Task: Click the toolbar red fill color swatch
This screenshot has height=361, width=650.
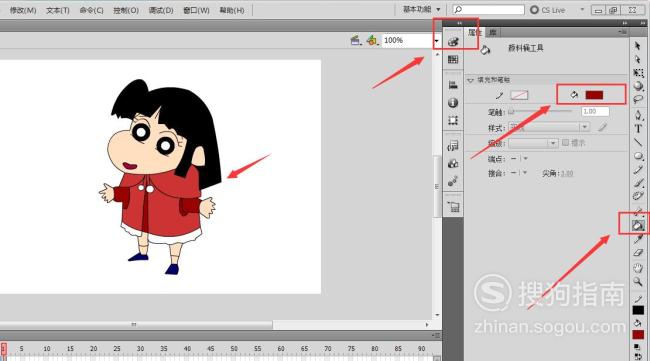Action: pyautogui.click(x=638, y=334)
